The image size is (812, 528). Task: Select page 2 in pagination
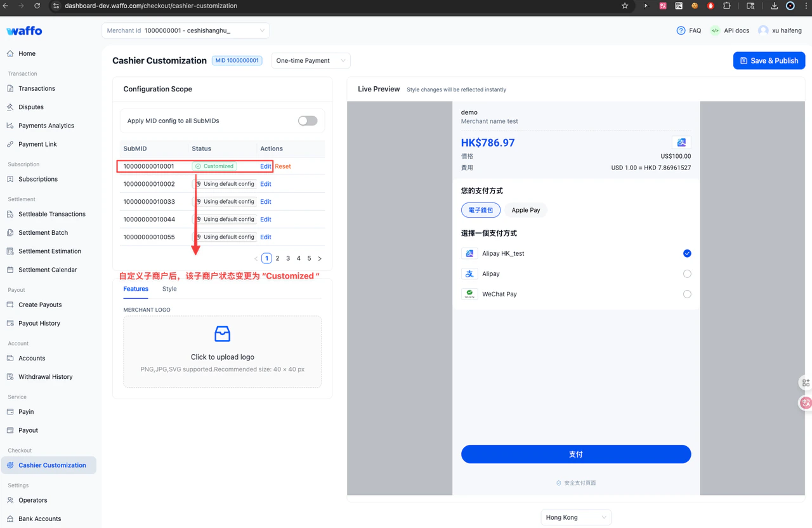(x=277, y=259)
